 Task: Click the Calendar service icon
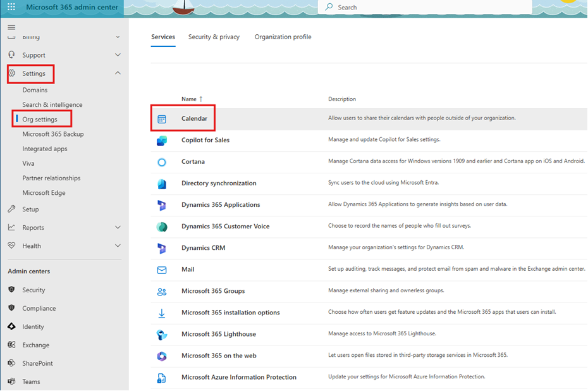[162, 119]
